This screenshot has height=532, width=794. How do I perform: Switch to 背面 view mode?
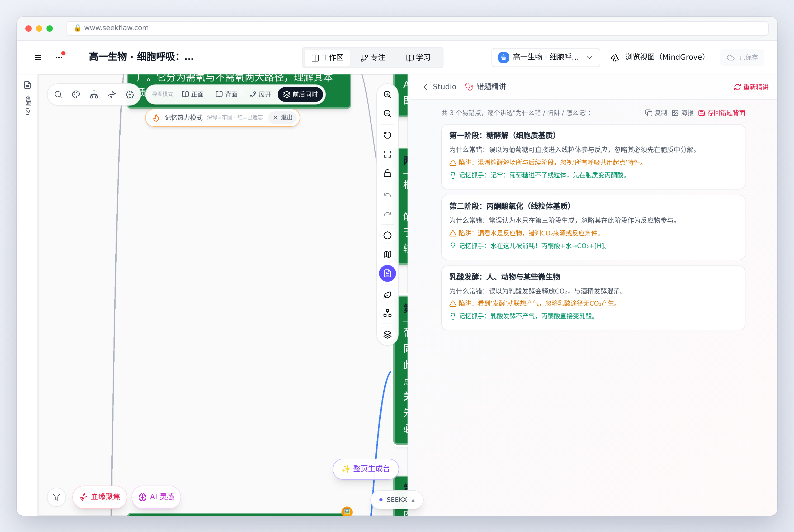coord(226,94)
